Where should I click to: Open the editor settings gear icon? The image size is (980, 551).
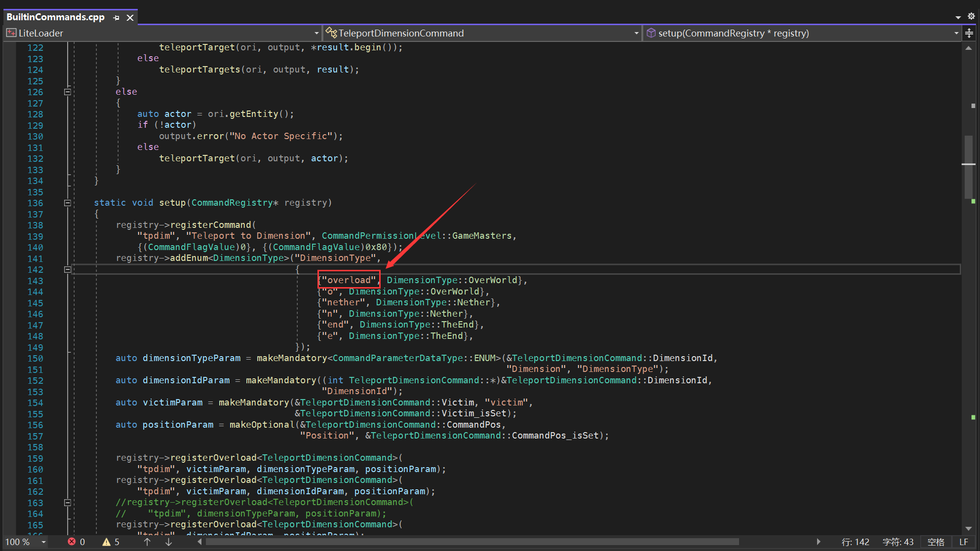971,16
